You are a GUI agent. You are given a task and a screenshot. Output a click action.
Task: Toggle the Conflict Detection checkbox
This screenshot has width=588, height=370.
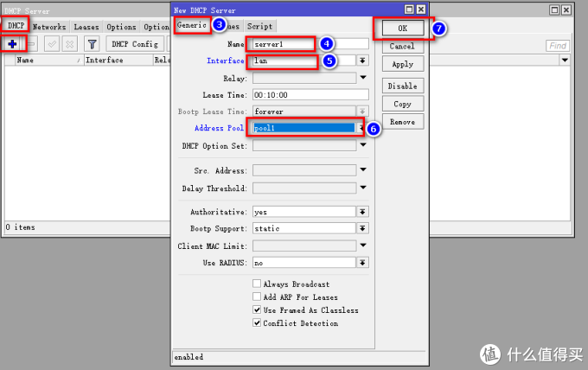(257, 322)
